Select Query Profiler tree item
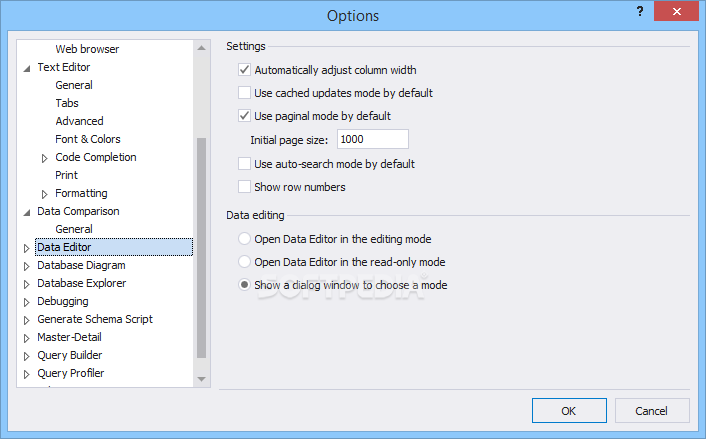Image resolution: width=706 pixels, height=439 pixels. click(71, 373)
